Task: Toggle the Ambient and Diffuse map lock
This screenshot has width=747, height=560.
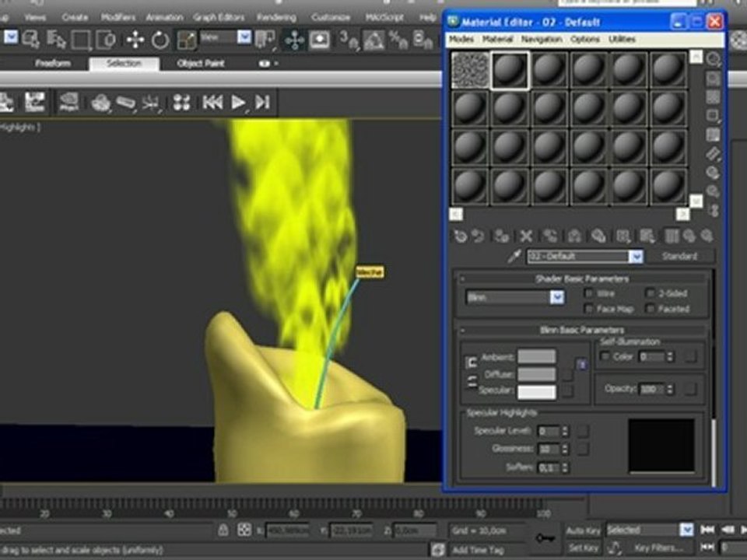Action: 582,364
